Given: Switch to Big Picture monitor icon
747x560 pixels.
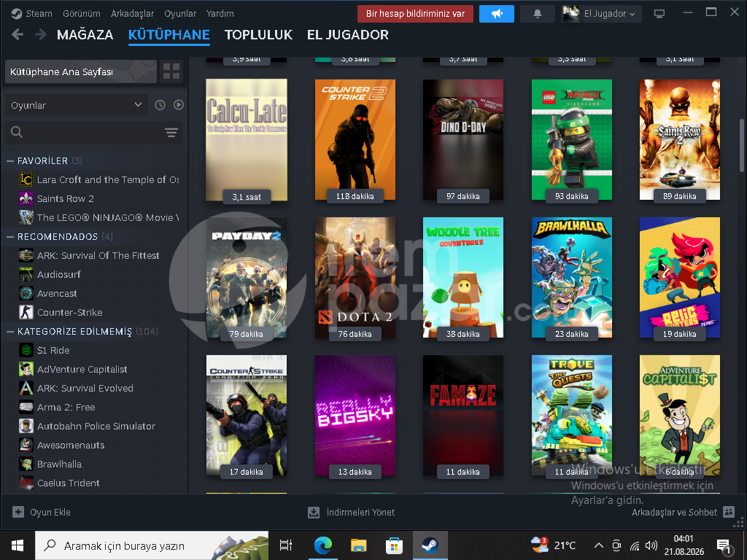Looking at the screenshot, I should pos(659,14).
